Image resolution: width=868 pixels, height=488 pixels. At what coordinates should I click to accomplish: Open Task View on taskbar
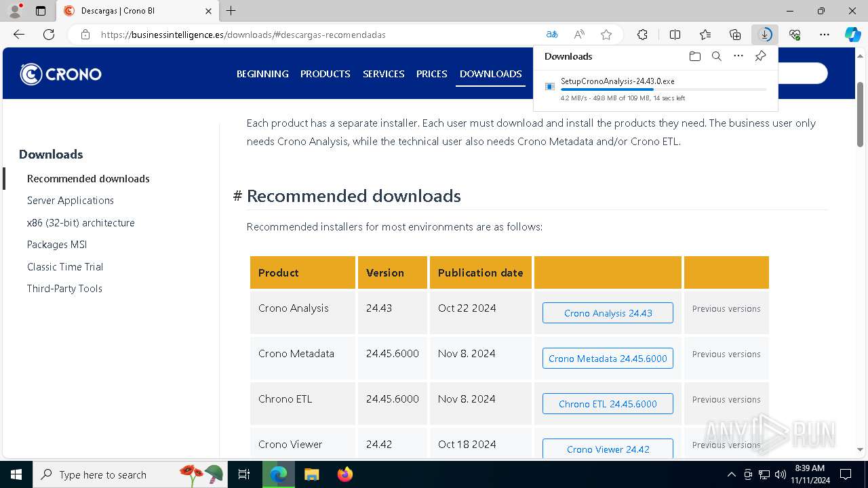click(244, 474)
